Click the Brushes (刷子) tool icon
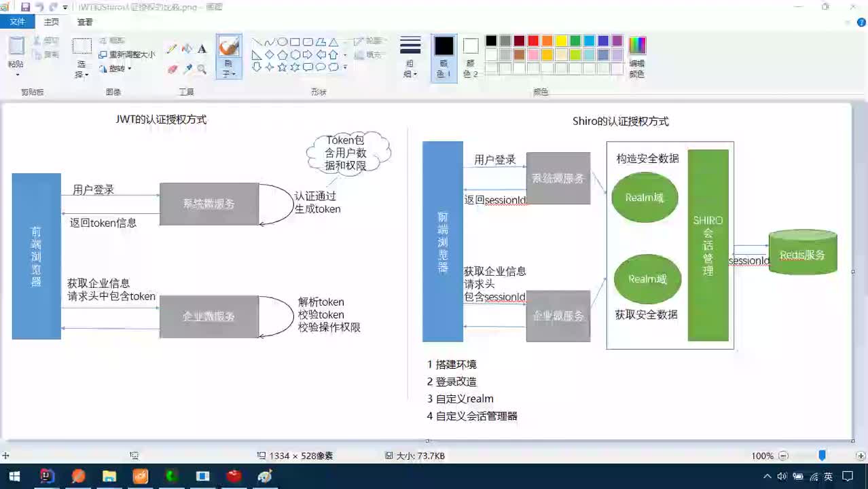This screenshot has width=868, height=489. (229, 47)
